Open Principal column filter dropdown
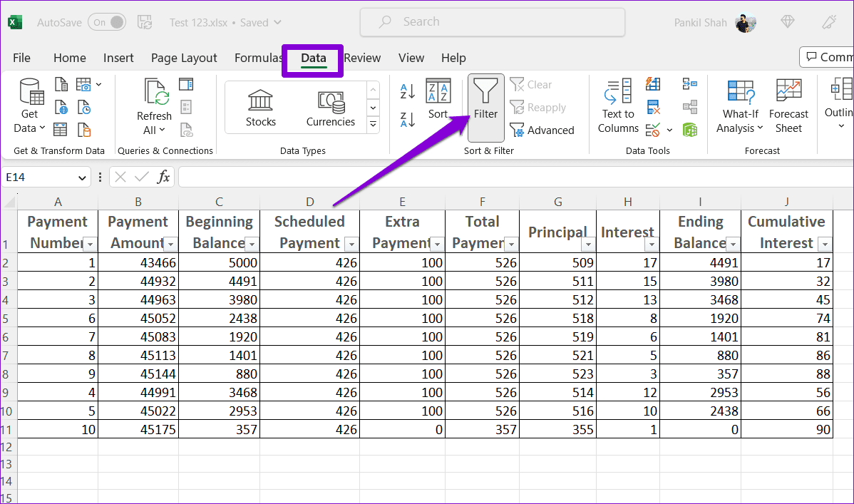This screenshot has width=854, height=504. point(588,244)
